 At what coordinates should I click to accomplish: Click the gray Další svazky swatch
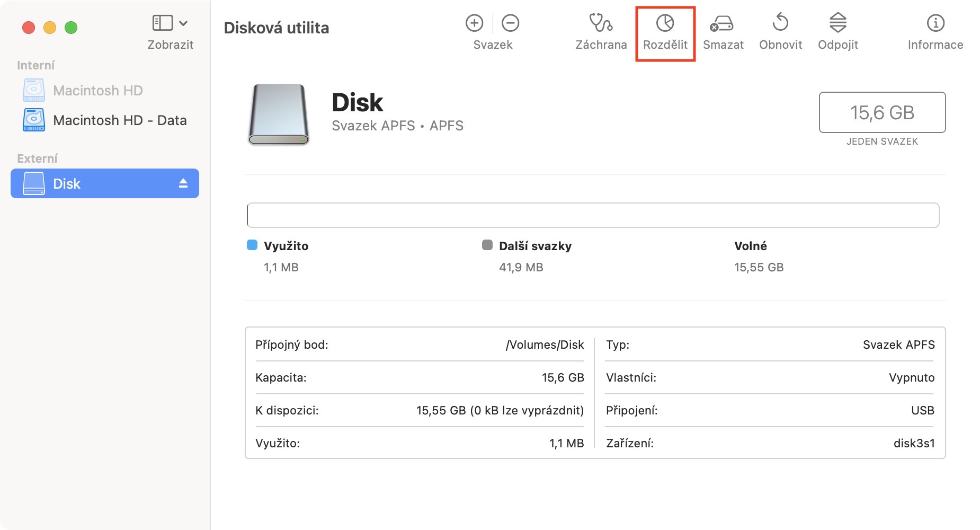pos(487,245)
